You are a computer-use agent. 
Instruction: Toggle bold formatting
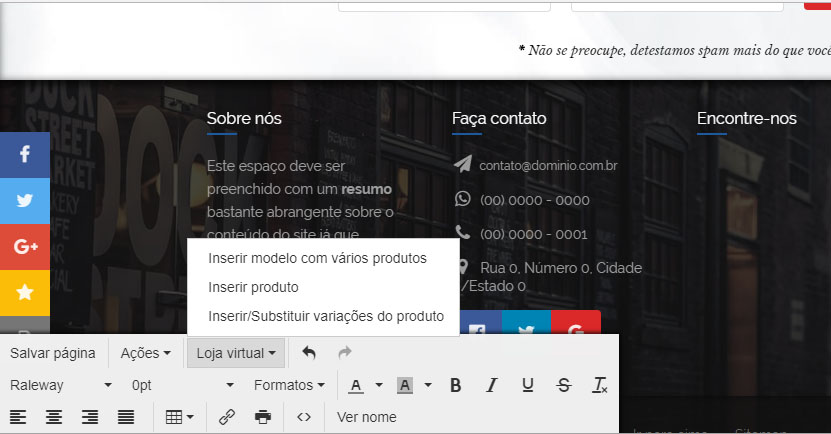point(455,385)
